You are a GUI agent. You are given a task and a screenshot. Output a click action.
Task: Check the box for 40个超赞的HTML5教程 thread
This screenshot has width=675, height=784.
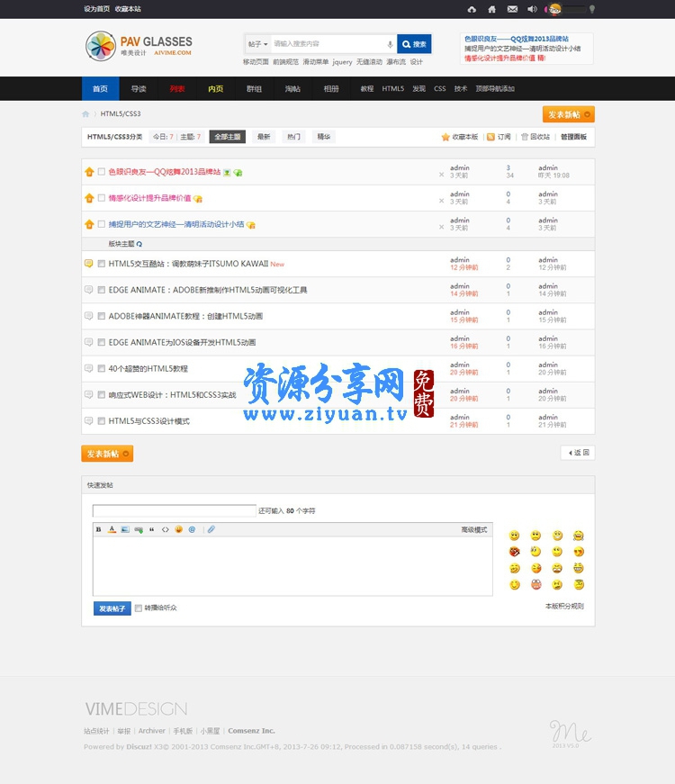[x=102, y=368]
